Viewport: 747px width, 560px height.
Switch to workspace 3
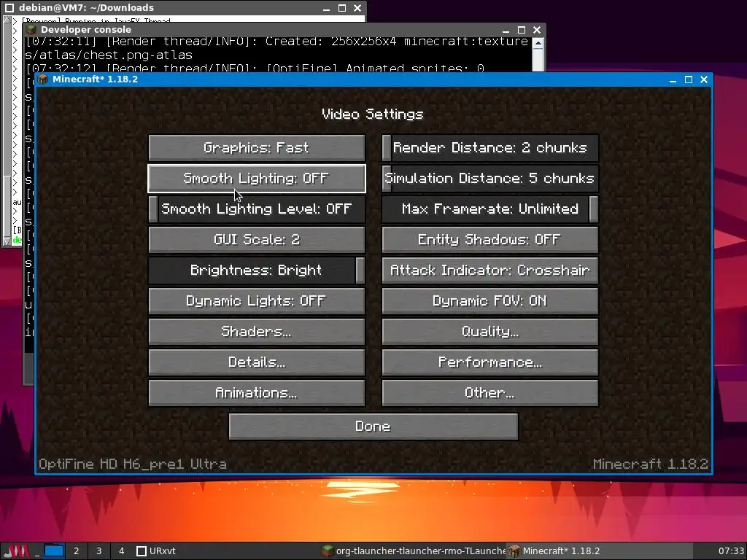tap(98, 551)
